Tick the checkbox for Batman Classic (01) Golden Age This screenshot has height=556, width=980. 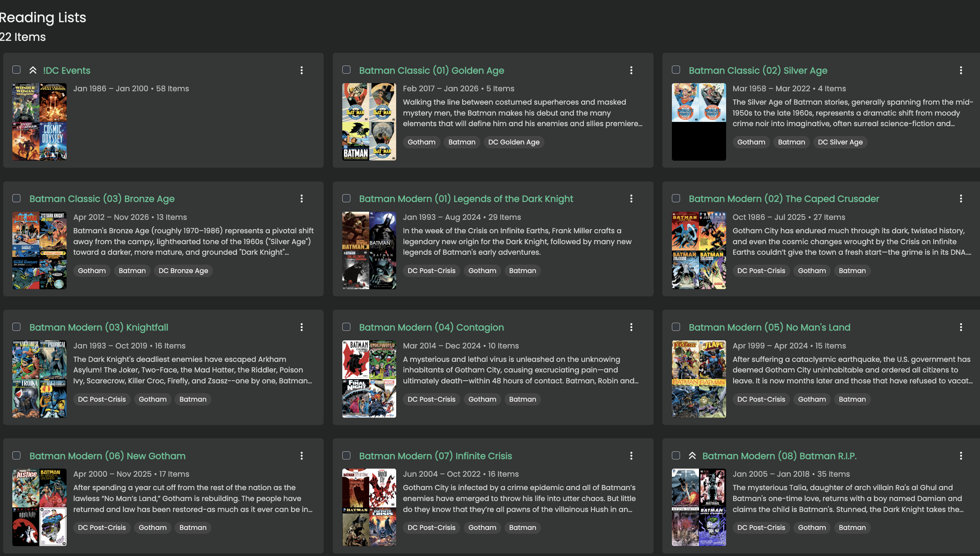346,69
